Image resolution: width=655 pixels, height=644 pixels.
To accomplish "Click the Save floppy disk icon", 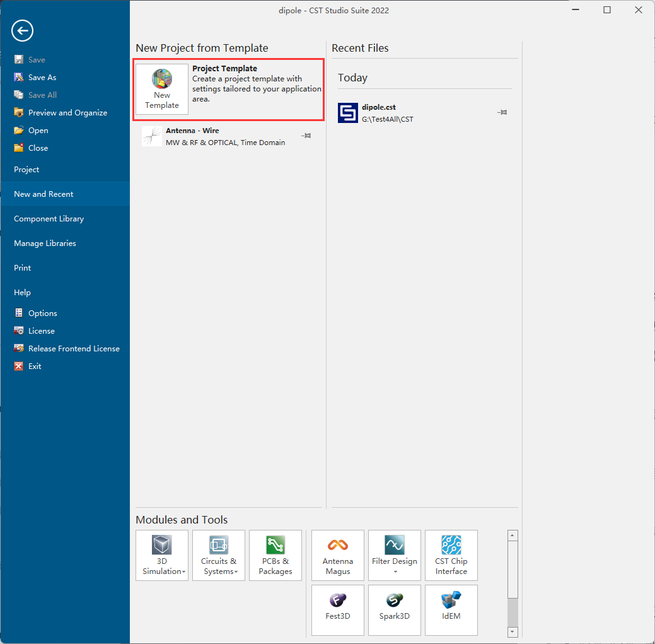I will (x=19, y=59).
